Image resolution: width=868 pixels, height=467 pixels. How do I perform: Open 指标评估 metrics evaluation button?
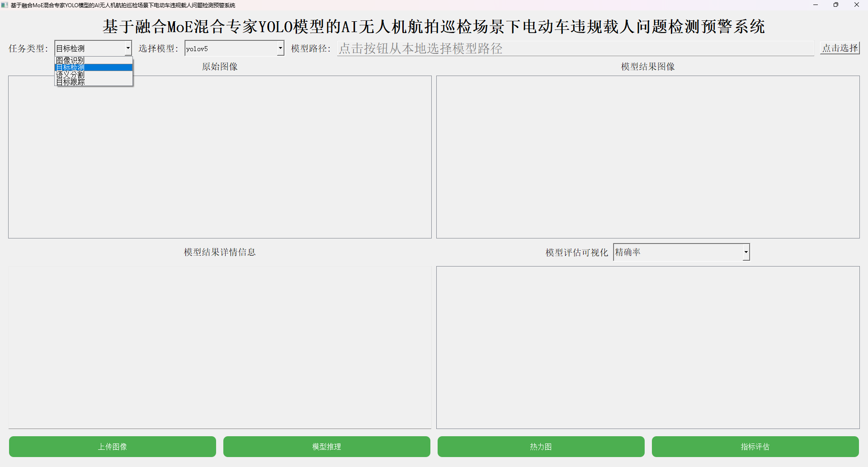click(755, 447)
